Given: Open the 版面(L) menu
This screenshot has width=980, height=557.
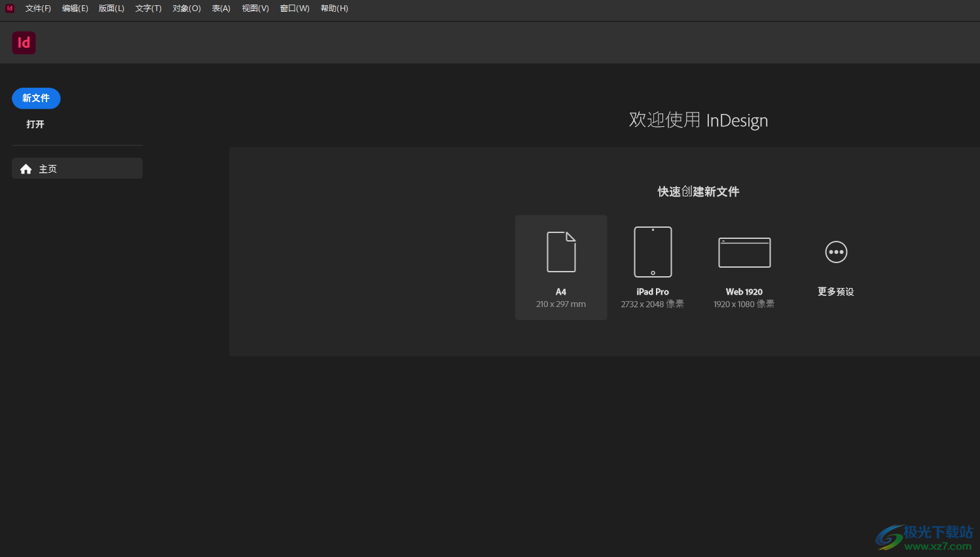Looking at the screenshot, I should coord(111,9).
